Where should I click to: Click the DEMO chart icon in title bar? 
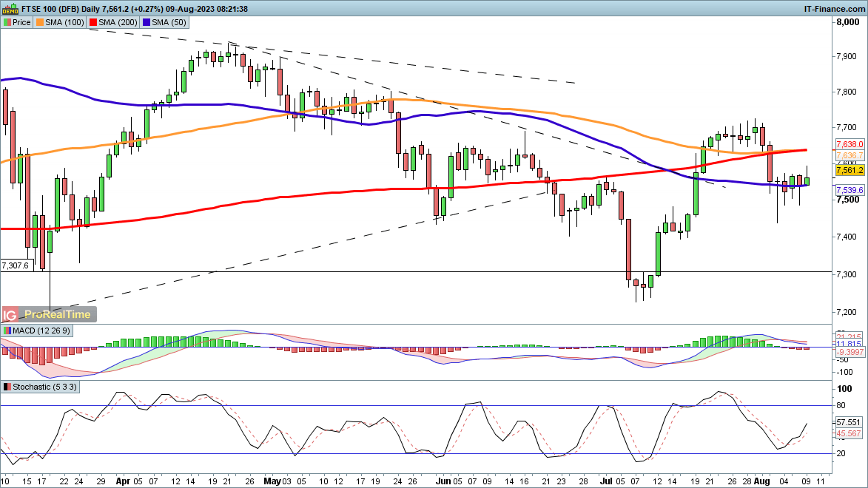point(8,9)
